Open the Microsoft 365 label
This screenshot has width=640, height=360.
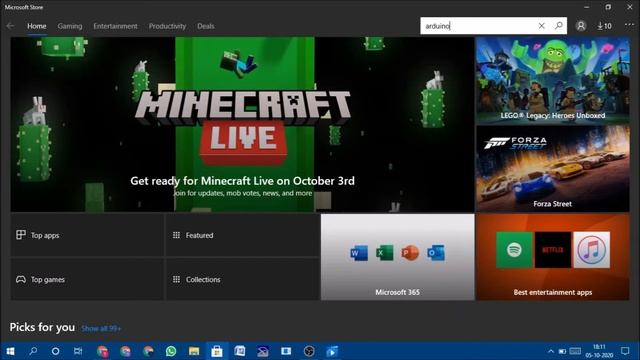click(x=397, y=292)
